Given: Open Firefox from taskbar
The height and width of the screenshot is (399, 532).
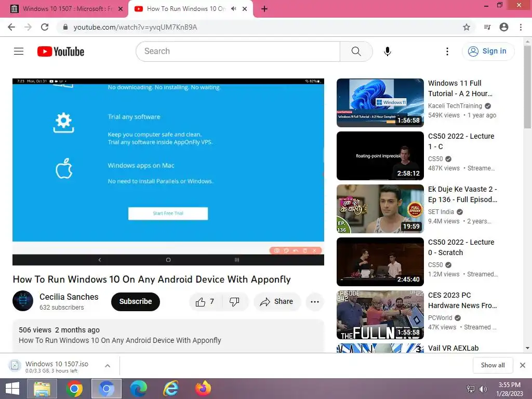Looking at the screenshot, I should point(203,389).
